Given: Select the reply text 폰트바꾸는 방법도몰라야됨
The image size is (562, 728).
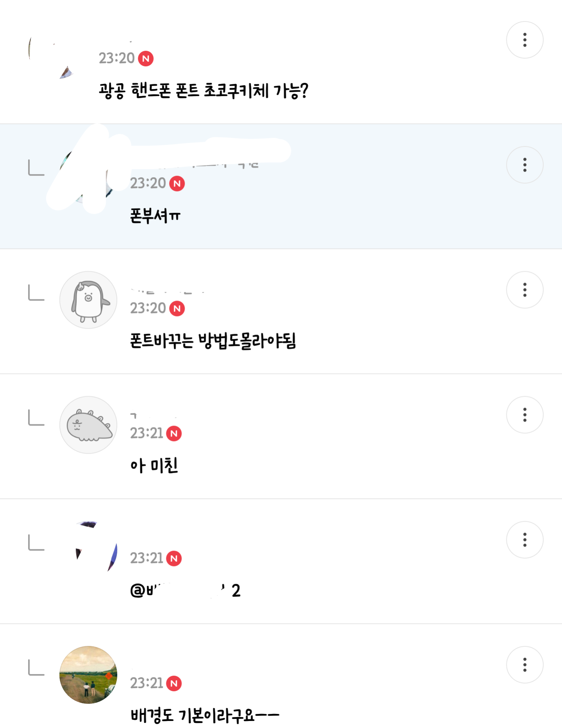Looking at the screenshot, I should [x=213, y=340].
